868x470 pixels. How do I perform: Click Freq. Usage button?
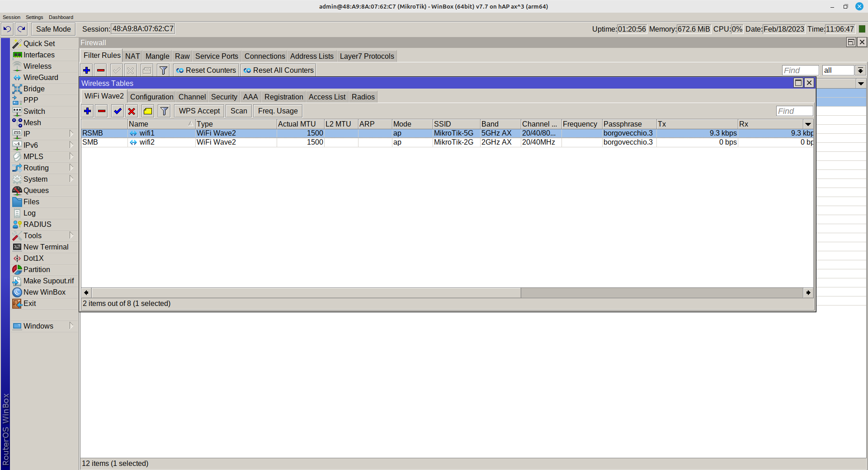pos(278,111)
